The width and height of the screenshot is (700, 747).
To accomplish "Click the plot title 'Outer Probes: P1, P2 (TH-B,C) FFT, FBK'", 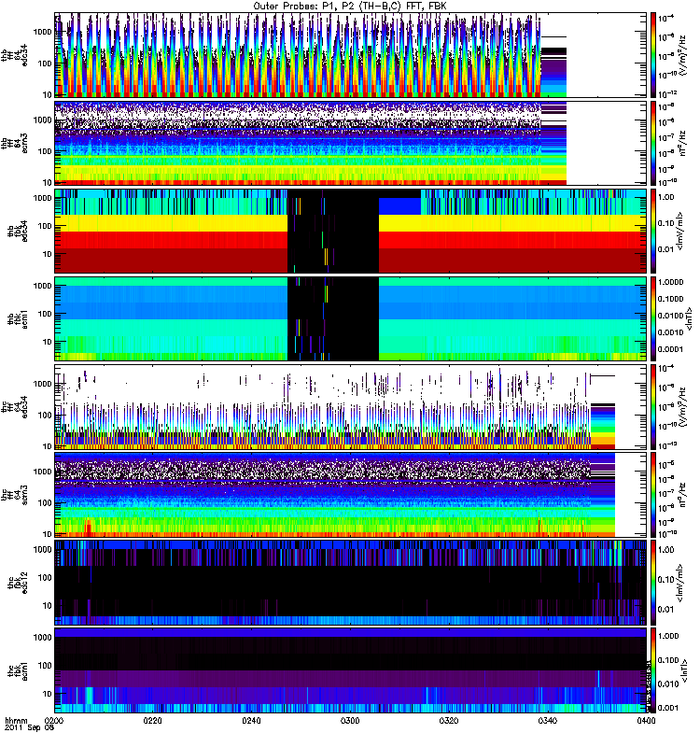I will (x=350, y=7).
